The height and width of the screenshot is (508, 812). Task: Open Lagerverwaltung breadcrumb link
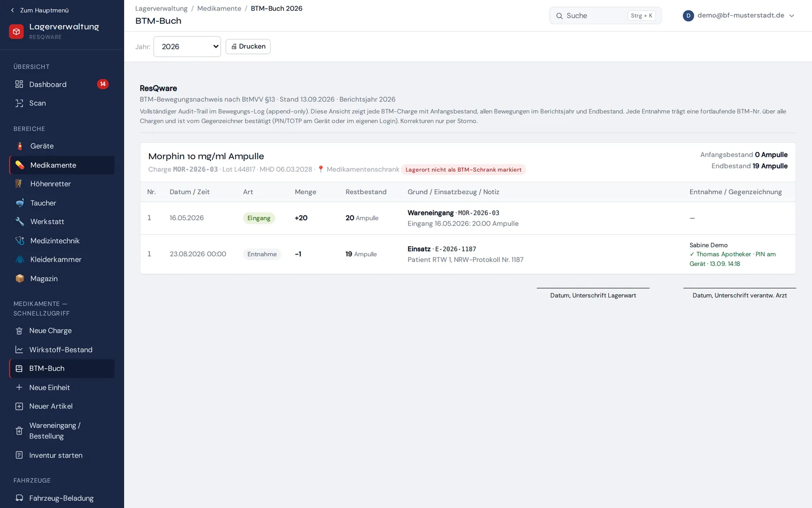[161, 9]
